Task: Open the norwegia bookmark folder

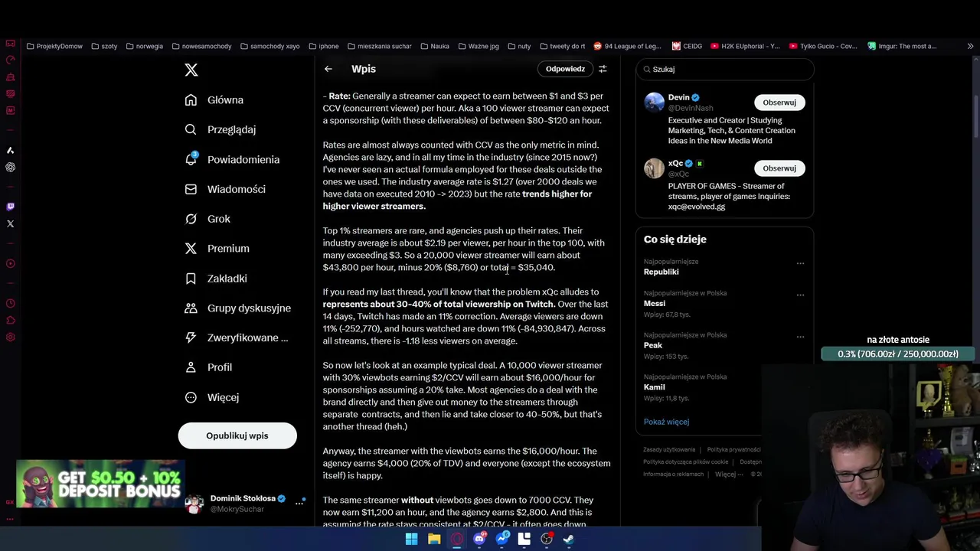Action: pos(144,46)
